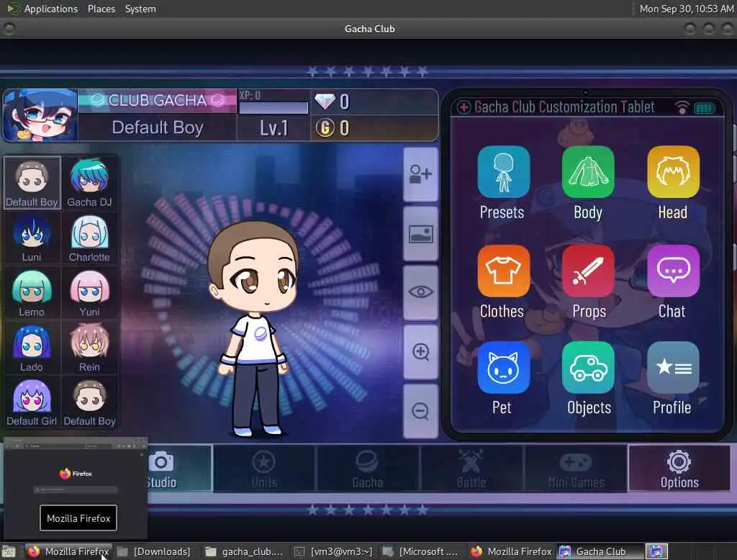Image resolution: width=737 pixels, height=560 pixels.
Task: Open the Clothes customization icon
Action: [503, 271]
